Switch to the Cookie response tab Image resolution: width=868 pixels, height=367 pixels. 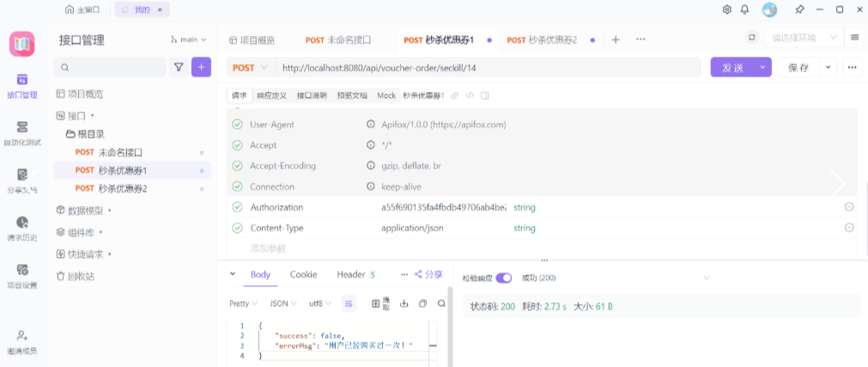pyautogui.click(x=303, y=274)
